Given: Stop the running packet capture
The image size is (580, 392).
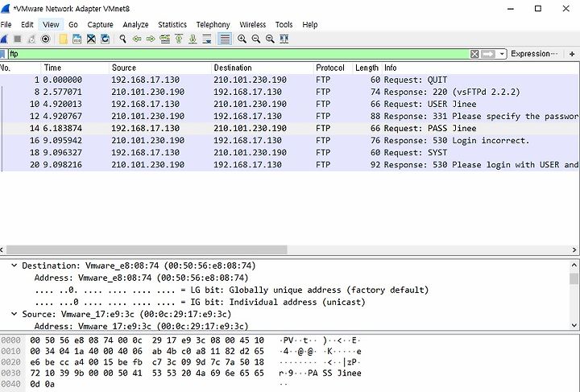Looking at the screenshot, I should point(18,39).
